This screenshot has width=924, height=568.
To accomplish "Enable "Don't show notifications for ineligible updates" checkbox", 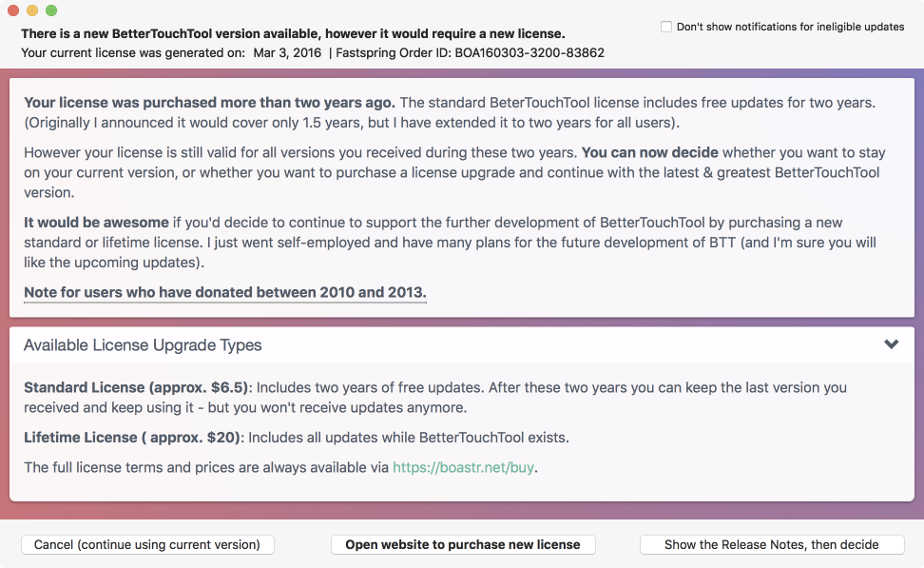I will point(666,27).
